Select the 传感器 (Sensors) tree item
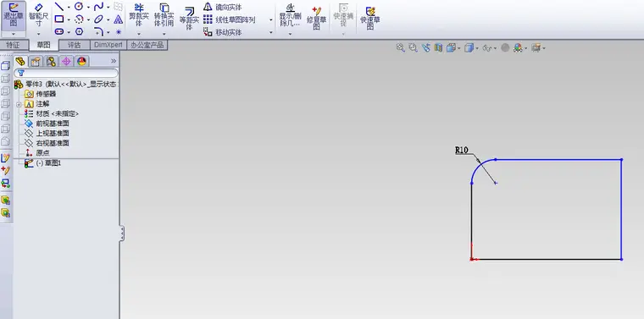This screenshot has height=319, width=644. (41, 94)
